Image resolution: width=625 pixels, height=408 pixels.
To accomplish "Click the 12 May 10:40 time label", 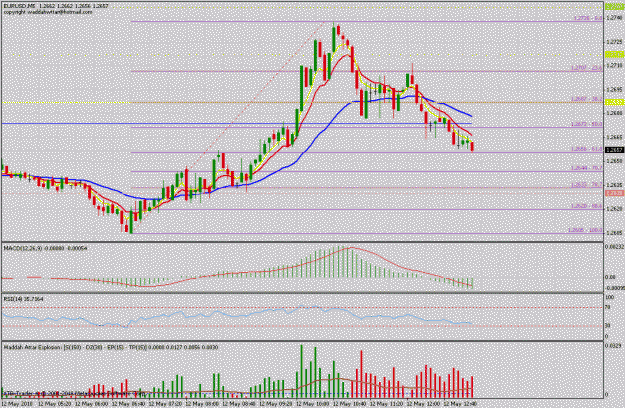I will tap(349, 404).
